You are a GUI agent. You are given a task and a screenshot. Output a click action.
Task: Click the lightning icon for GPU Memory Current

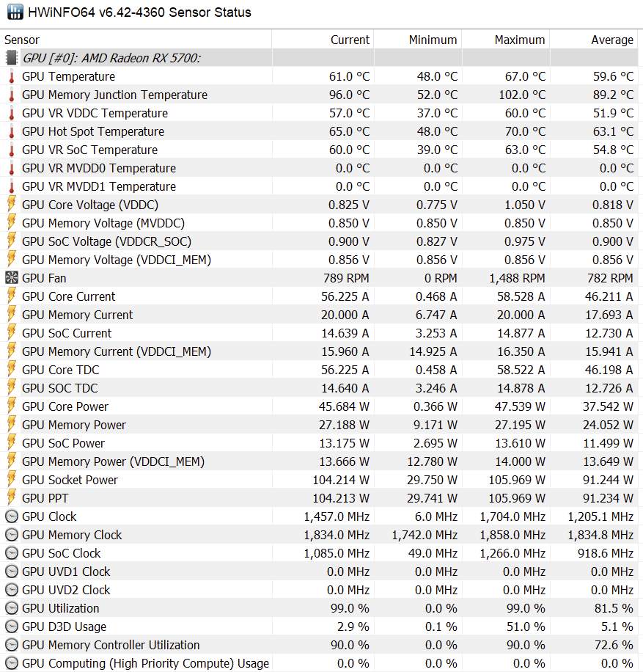pyautogui.click(x=12, y=315)
